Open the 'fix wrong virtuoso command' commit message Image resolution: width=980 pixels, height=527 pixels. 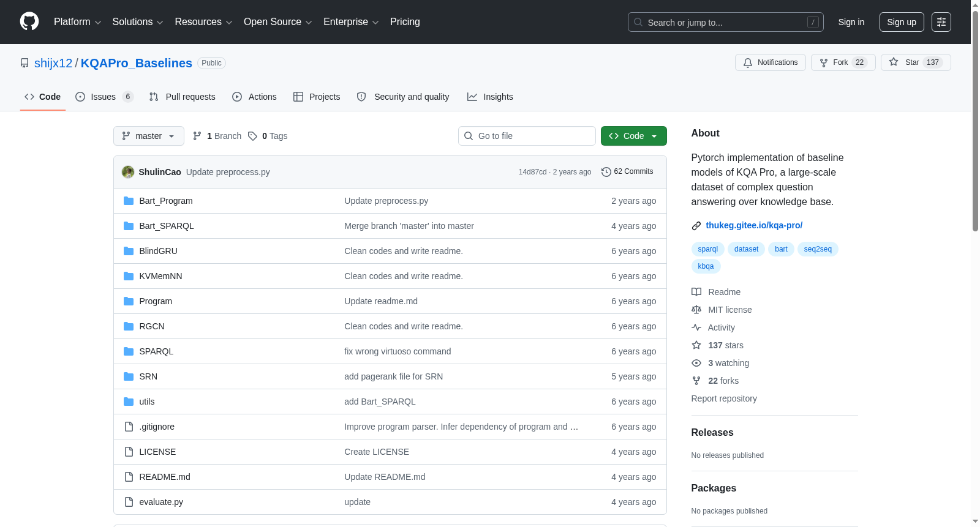pos(398,351)
